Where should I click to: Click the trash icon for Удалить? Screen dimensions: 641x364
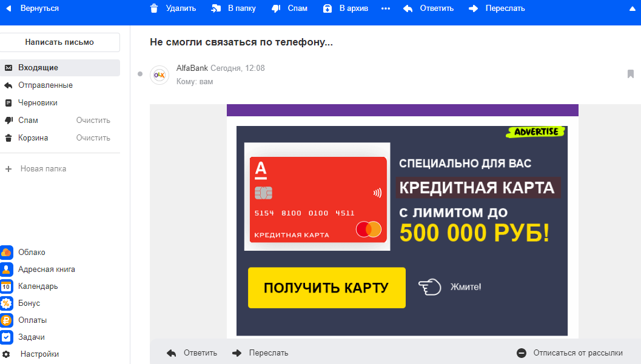pyautogui.click(x=154, y=8)
